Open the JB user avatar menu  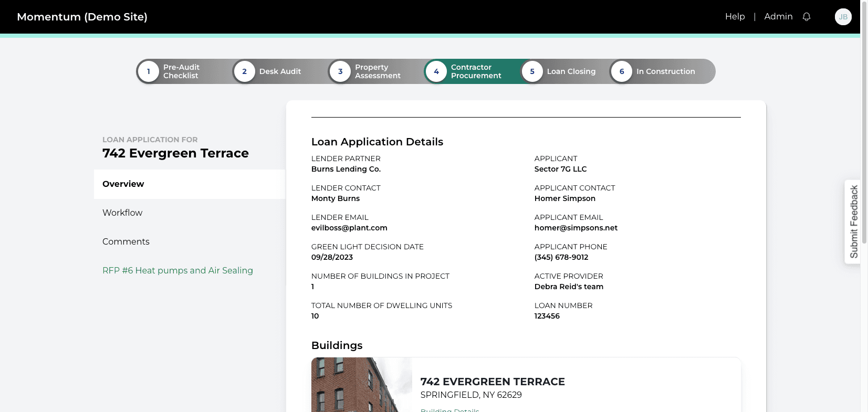click(843, 17)
